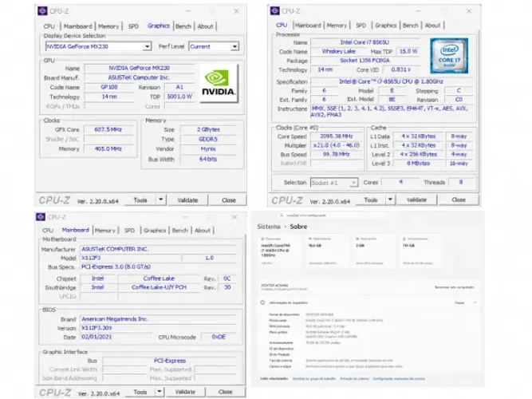This screenshot has width=532, height=399.
Task: Click the Copiar button in device information
Action: click(x=459, y=302)
